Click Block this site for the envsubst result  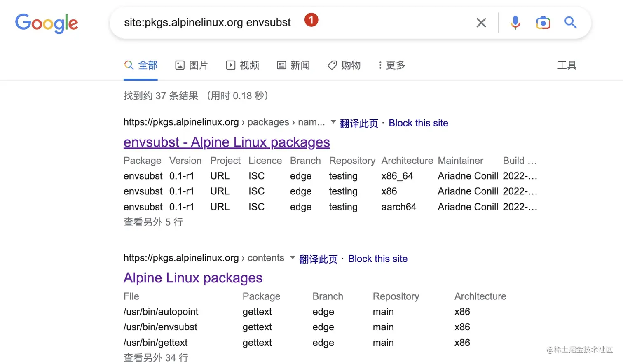click(x=418, y=123)
